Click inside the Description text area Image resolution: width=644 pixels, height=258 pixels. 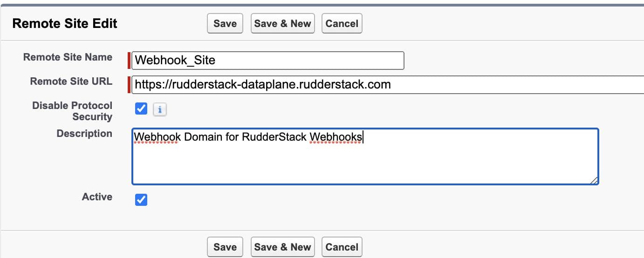point(364,161)
